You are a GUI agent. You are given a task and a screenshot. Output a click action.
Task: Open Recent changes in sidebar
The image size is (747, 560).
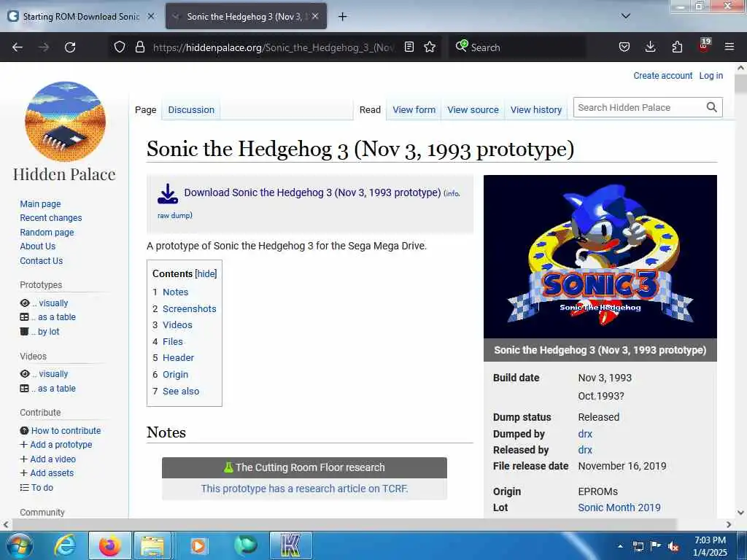pyautogui.click(x=51, y=218)
